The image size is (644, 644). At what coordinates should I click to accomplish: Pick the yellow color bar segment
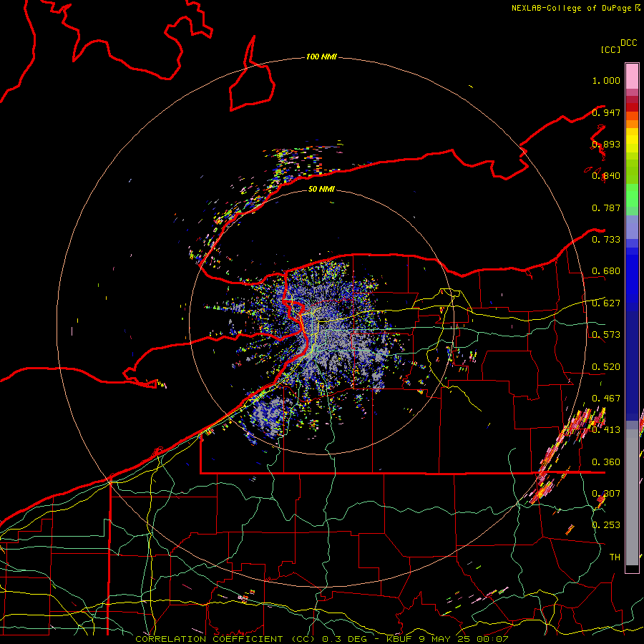point(632,141)
